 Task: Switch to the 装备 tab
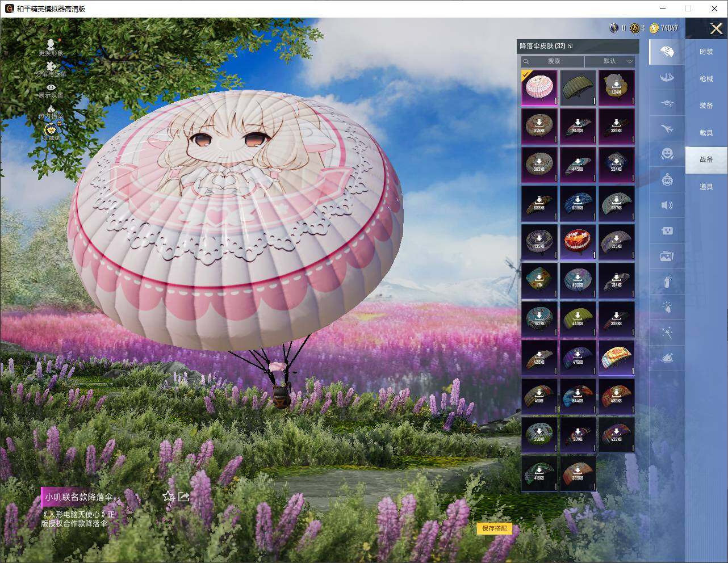(706, 106)
